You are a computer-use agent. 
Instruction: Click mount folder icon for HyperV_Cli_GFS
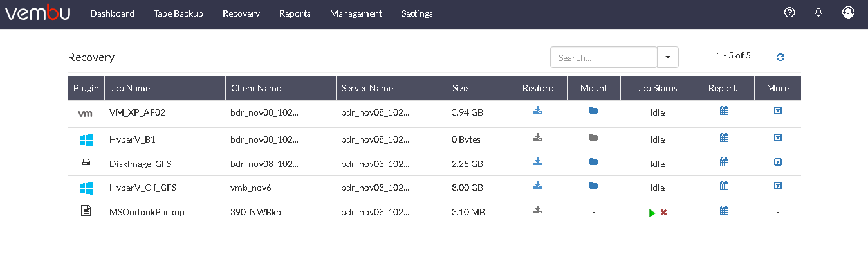click(x=593, y=186)
